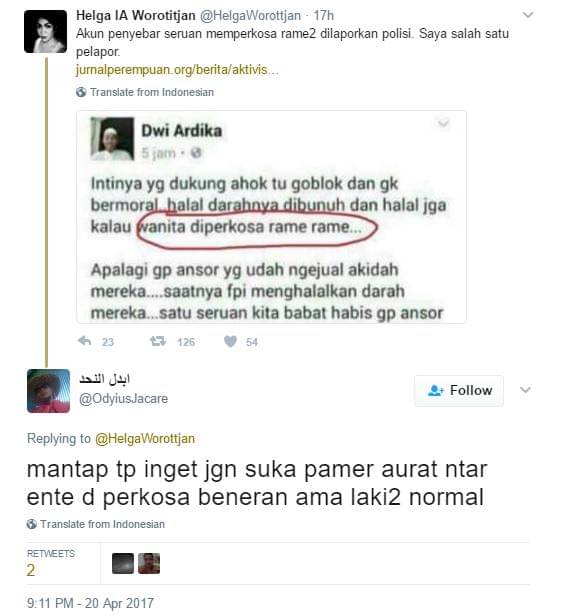Translate Helga's tweet from Indonesian
The width and height of the screenshot is (561, 615).
[152, 92]
